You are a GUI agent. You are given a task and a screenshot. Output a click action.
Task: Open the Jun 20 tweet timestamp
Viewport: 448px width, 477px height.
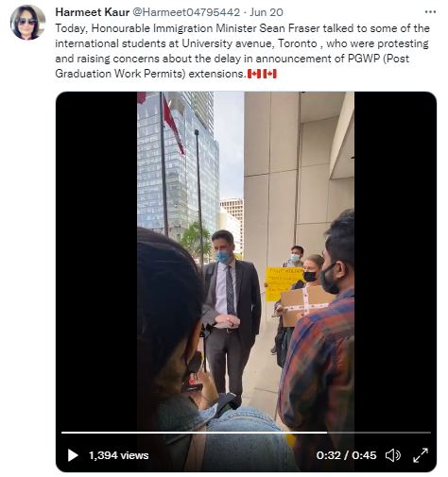[x=267, y=12]
